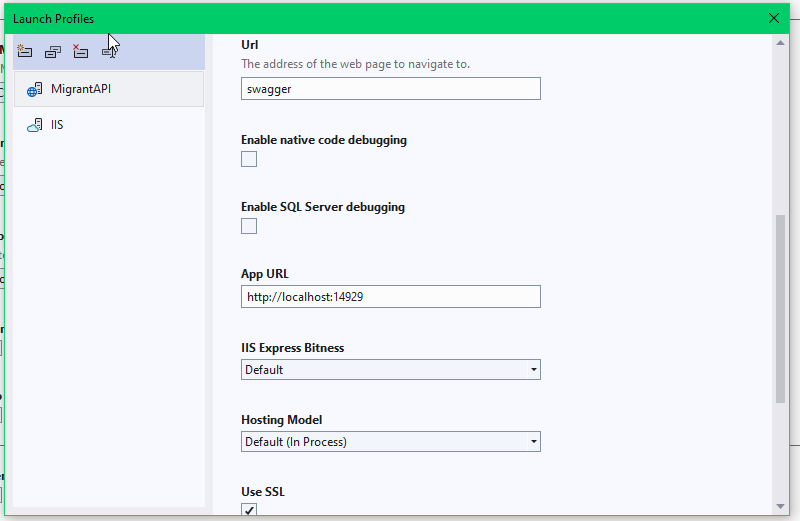Edit the App URL field

coord(391,296)
